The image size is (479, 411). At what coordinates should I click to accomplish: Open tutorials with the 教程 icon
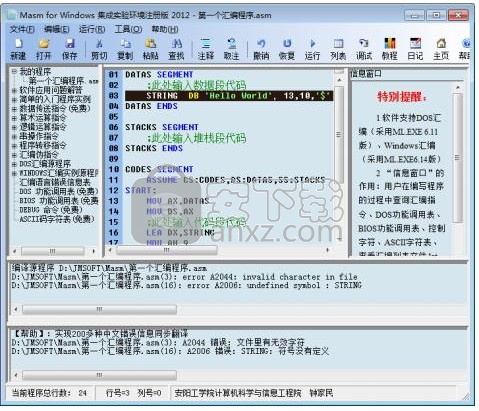point(389,49)
